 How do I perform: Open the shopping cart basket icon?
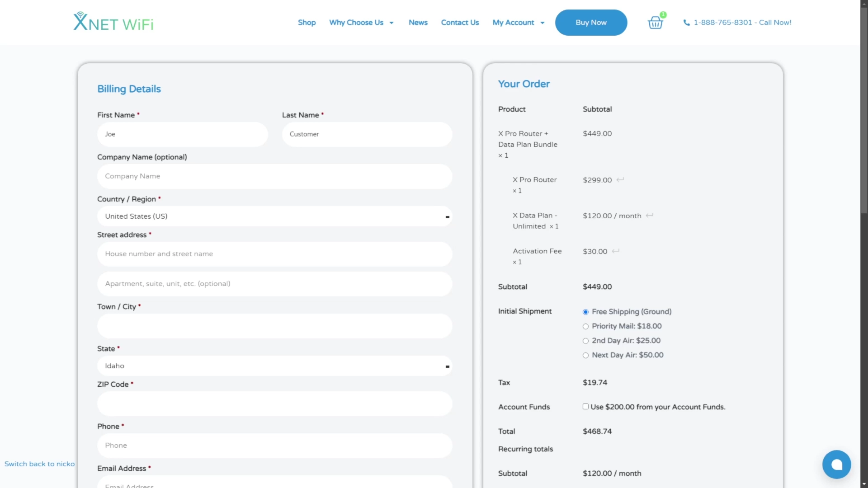(655, 22)
